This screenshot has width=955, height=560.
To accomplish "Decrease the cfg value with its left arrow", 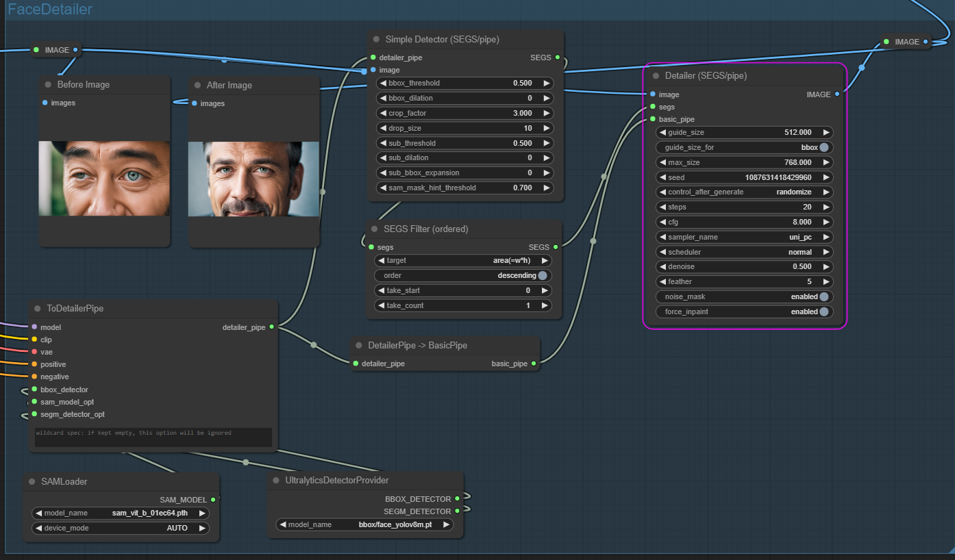I will (662, 222).
